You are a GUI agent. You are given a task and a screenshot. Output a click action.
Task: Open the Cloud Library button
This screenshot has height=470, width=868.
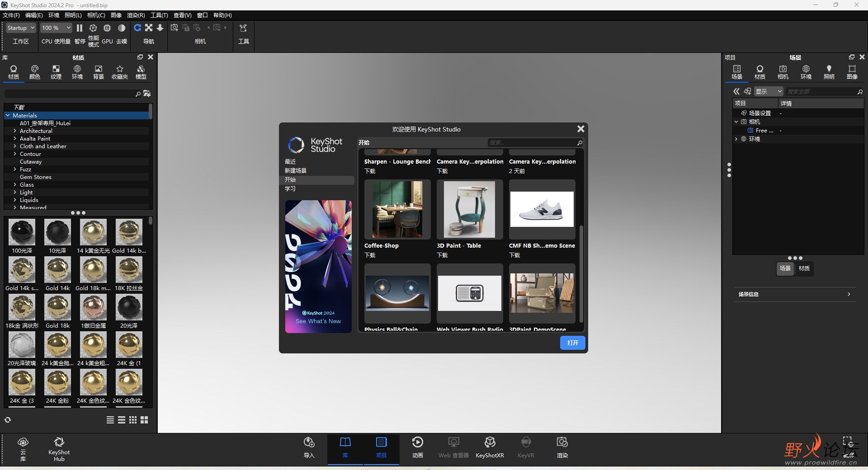[23, 449]
